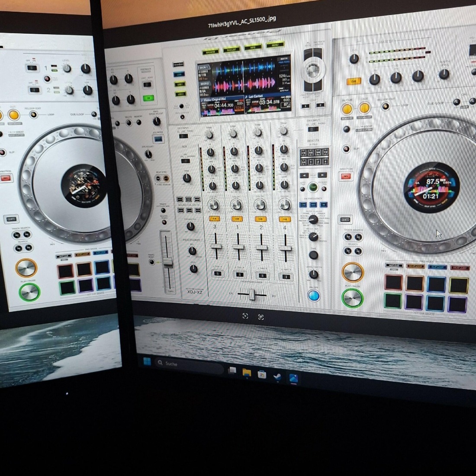The image size is (476, 476).
Task: Open File Explorer from the taskbar
Action: pyautogui.click(x=247, y=373)
